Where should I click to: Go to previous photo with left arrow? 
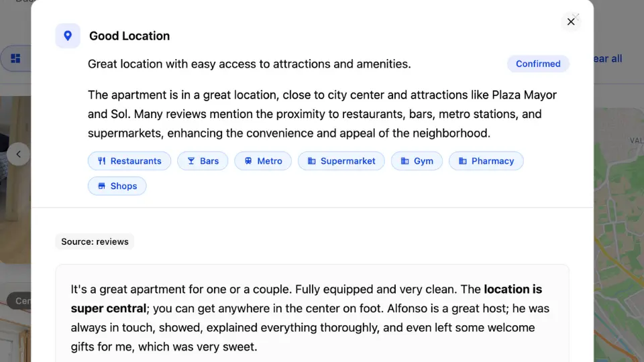(x=19, y=154)
